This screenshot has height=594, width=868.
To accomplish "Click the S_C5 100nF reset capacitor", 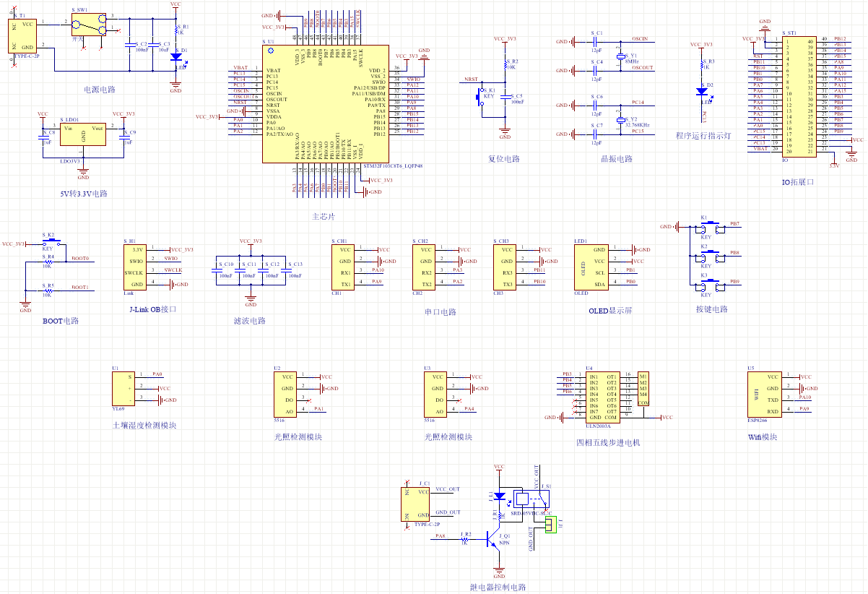I will (505, 98).
